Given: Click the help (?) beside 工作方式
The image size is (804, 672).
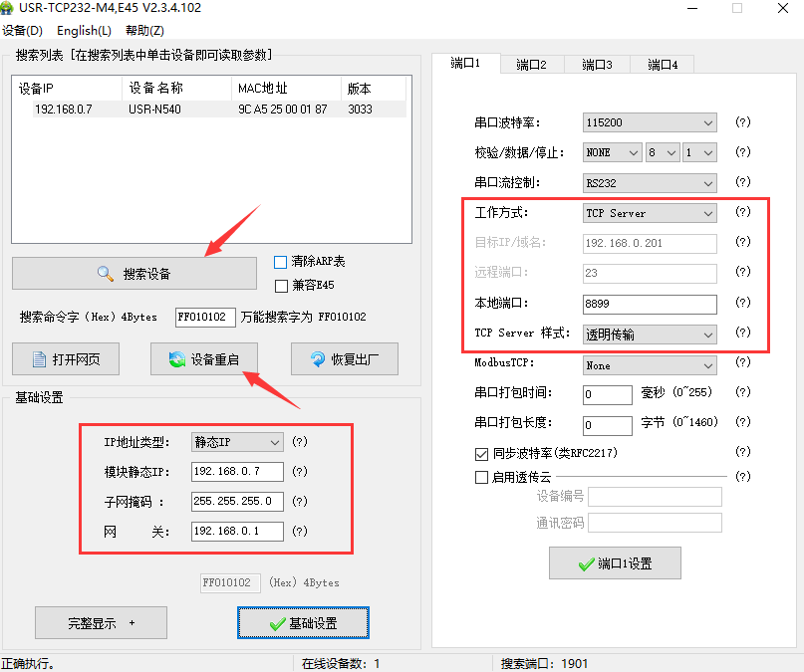Looking at the screenshot, I should [x=742, y=213].
